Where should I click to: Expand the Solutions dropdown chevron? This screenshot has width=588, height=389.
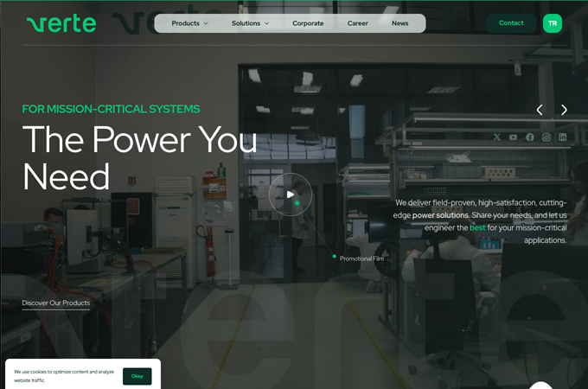tap(267, 23)
